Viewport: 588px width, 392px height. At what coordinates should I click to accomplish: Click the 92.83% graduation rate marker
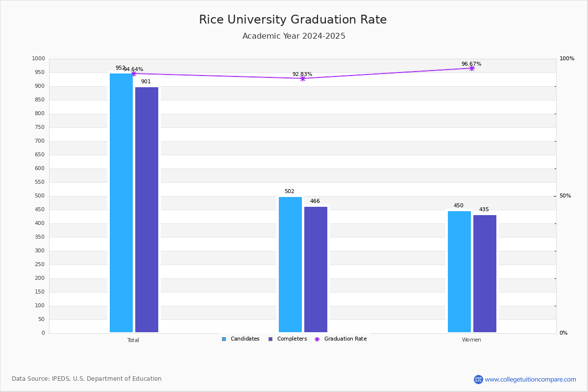(x=303, y=78)
